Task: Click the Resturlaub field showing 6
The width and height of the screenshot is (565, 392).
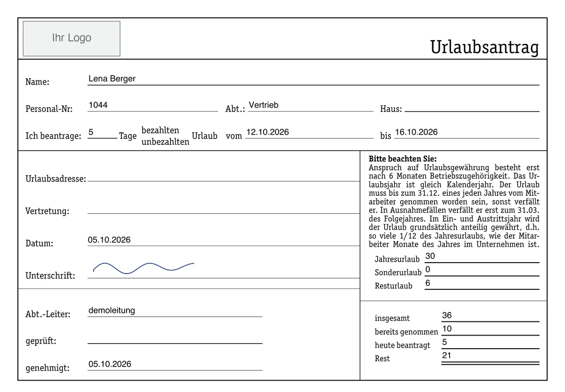Action: tap(482, 283)
